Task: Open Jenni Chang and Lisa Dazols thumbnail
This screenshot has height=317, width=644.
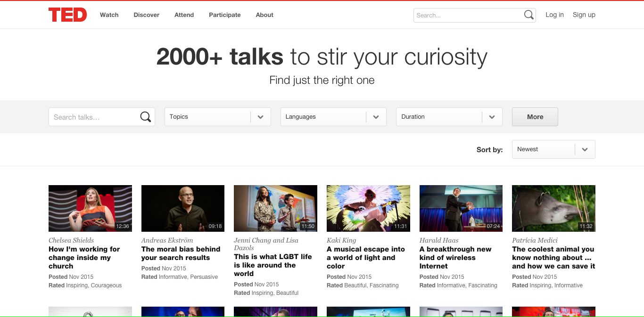Action: coord(276,208)
